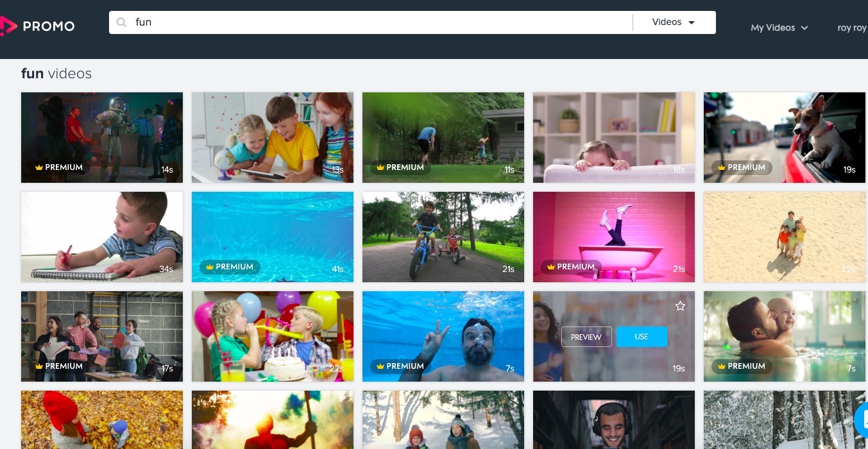The width and height of the screenshot is (868, 449).
Task: Click Premium badge on father and baby video
Action: click(x=742, y=366)
